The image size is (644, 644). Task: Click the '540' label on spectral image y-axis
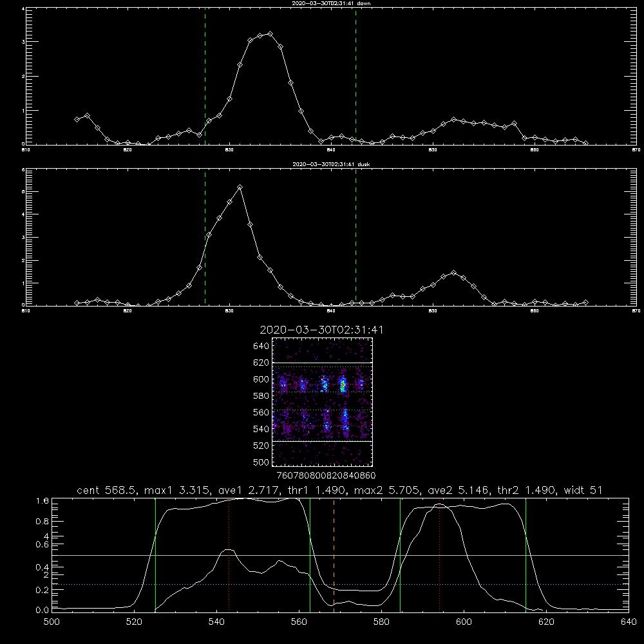261,429
